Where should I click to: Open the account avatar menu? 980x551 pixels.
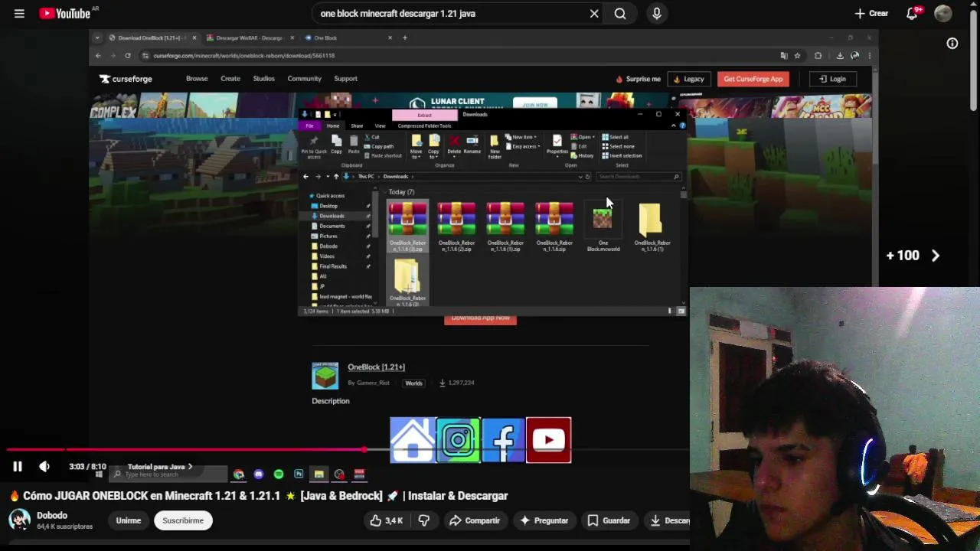(x=943, y=13)
